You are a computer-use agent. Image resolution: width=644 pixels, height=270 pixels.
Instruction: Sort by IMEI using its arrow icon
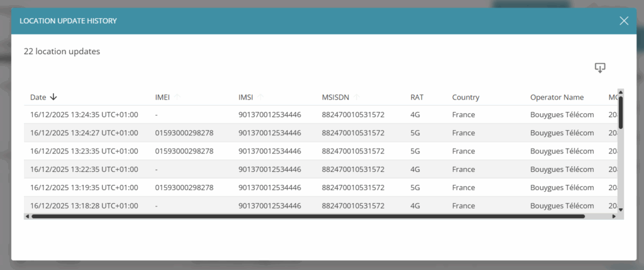pyautogui.click(x=177, y=97)
